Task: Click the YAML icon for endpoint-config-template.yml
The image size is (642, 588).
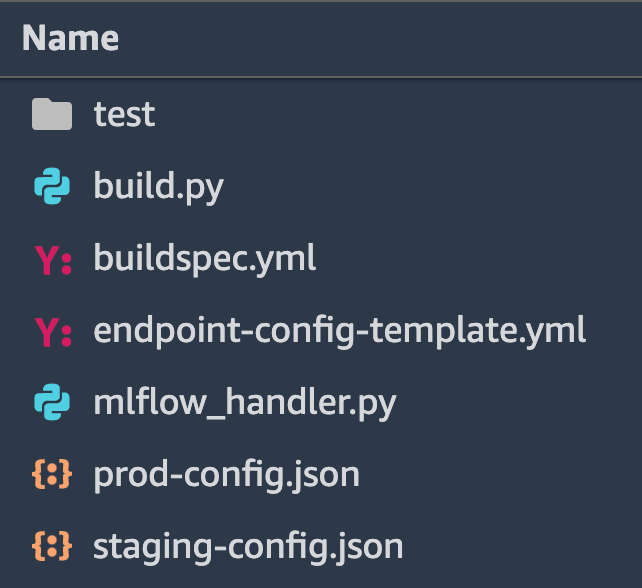Action: coord(52,332)
